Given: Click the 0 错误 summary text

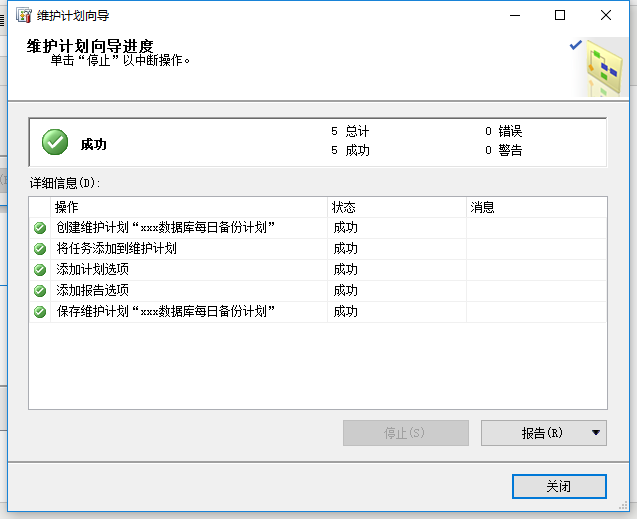Looking at the screenshot, I should 503,131.
